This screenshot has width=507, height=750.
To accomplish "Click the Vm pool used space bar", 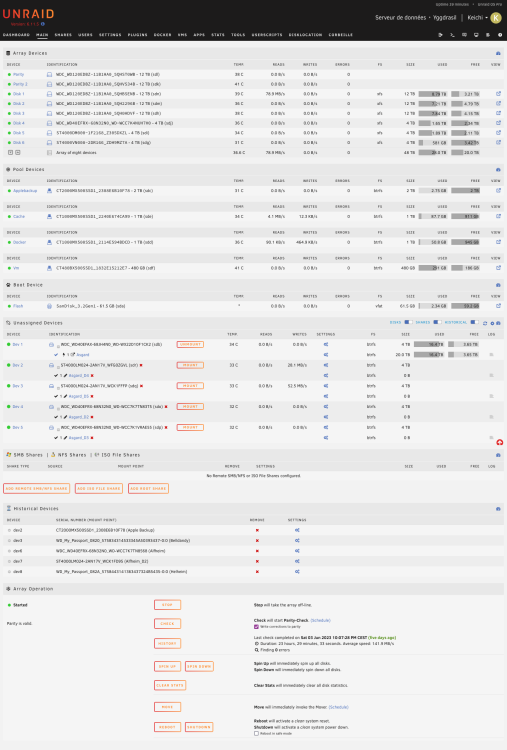I will (432, 268).
